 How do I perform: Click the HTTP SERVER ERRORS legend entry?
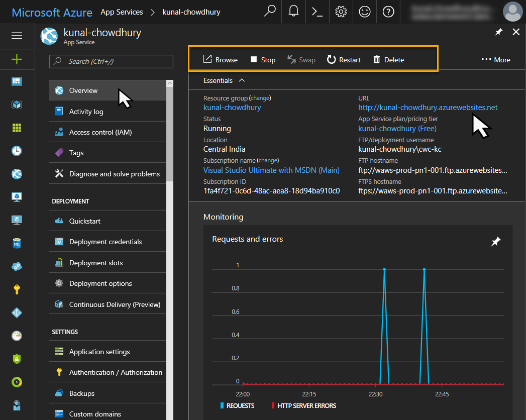click(x=303, y=405)
